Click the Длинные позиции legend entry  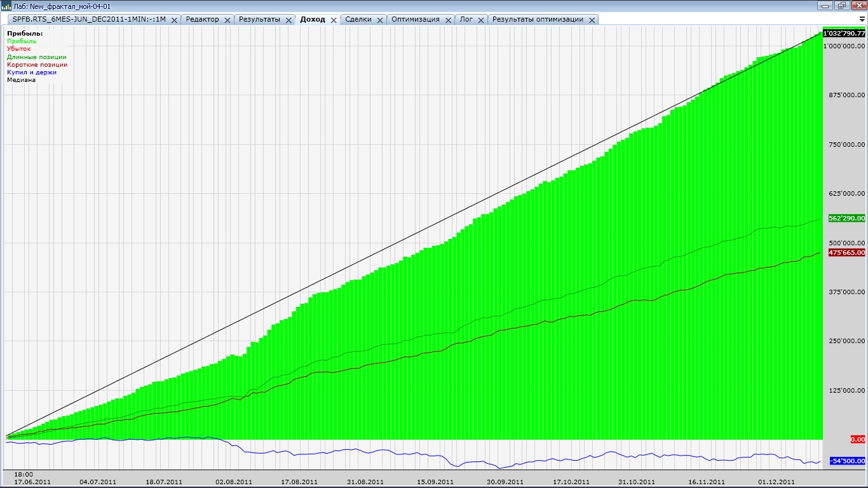point(37,57)
